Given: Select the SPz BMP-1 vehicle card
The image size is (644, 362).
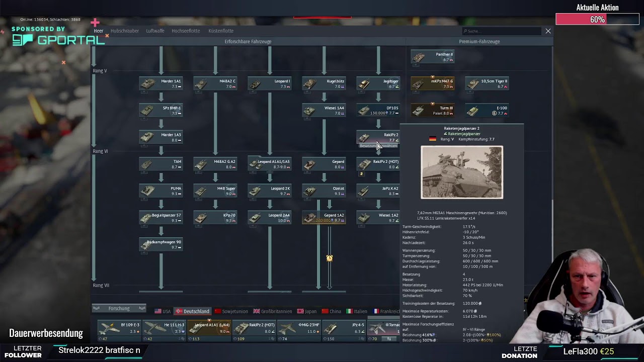Looking at the screenshot, I should 161,111.
